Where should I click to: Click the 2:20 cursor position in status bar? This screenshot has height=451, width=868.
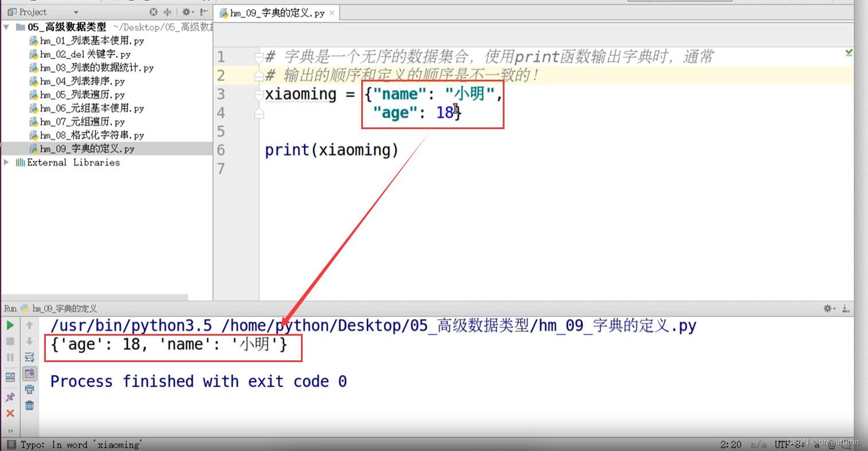click(x=730, y=445)
